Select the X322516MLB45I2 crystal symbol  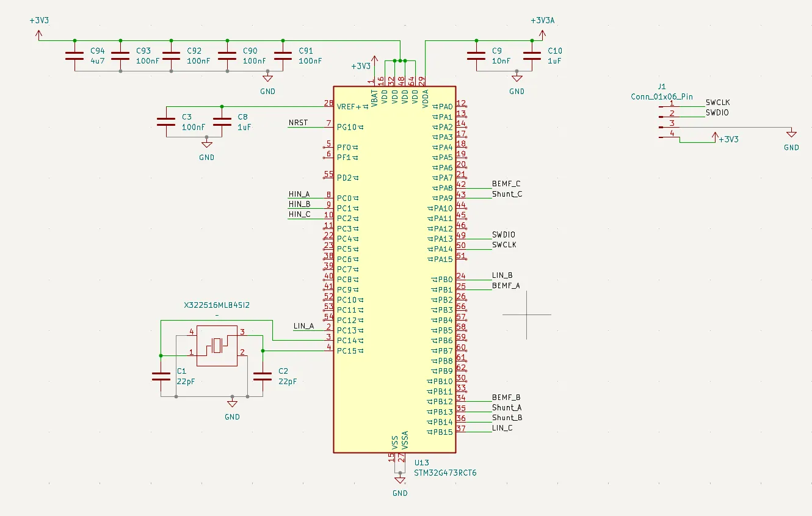pyautogui.click(x=217, y=346)
